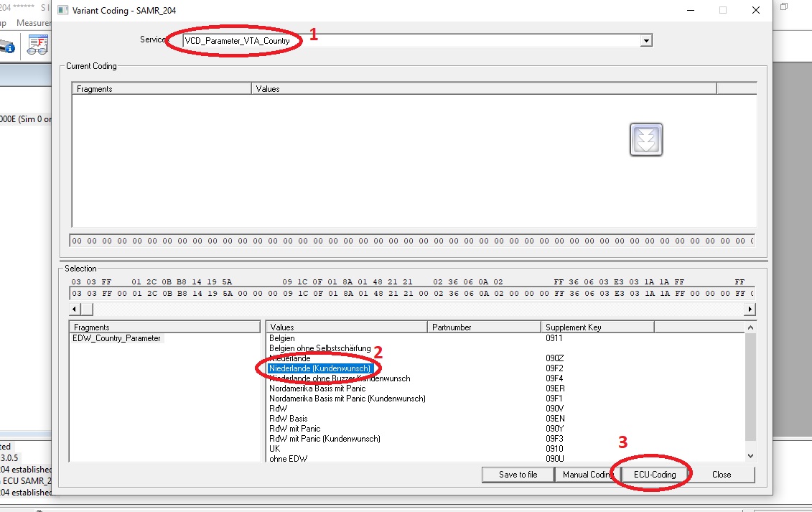Open the Service dropdown arrow
812x512 pixels.
pyautogui.click(x=646, y=41)
